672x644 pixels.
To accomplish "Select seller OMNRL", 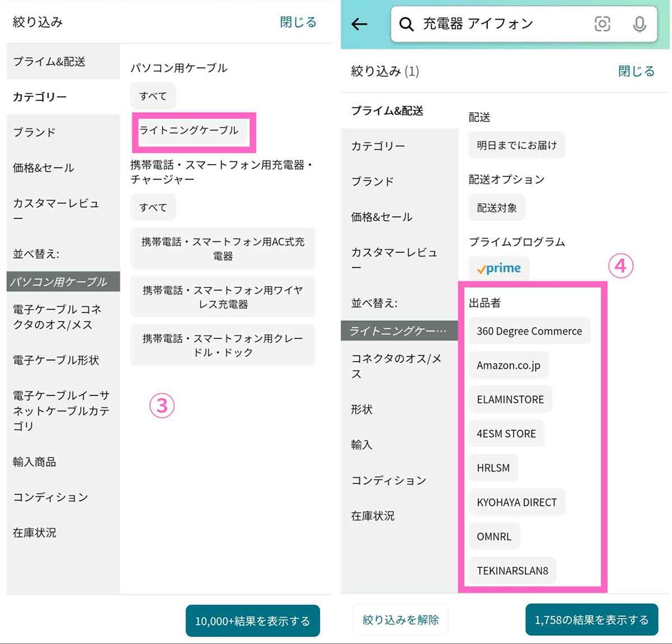I will pos(494,536).
